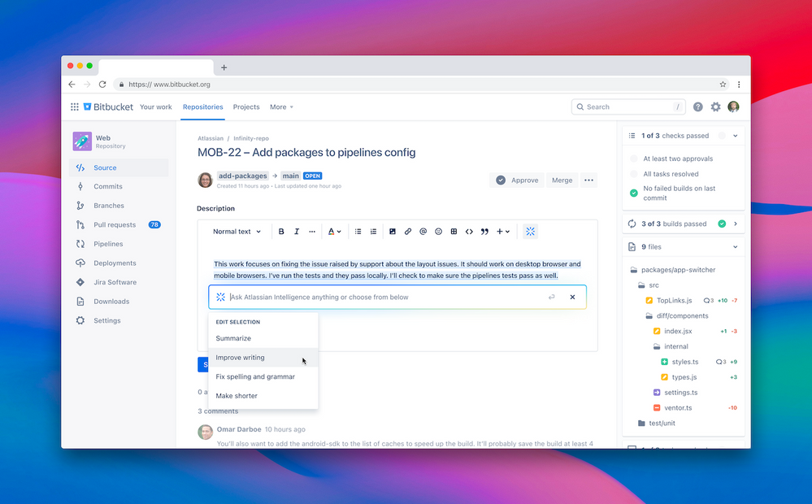Insert a table using the toolbar icon

pos(453,231)
